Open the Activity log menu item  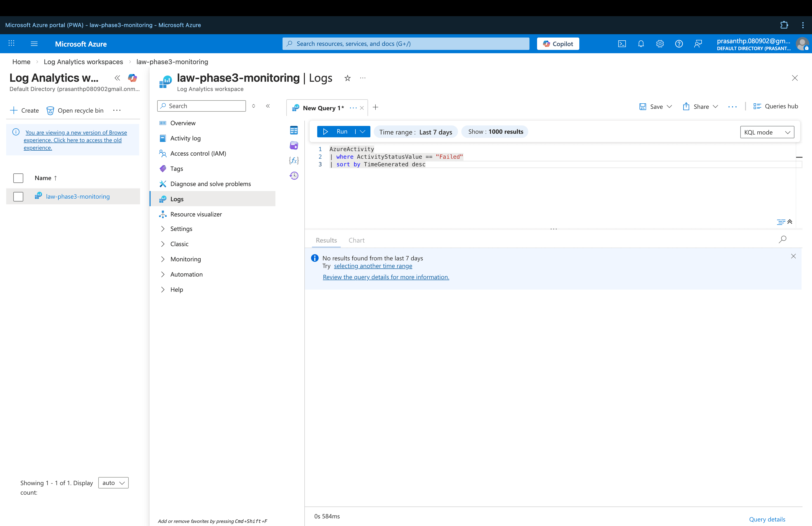coord(185,138)
